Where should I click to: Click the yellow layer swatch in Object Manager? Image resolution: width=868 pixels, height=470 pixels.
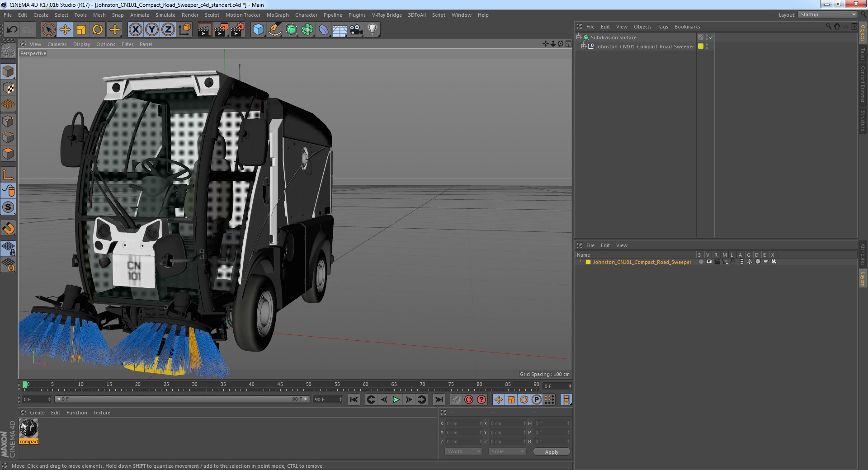(701, 46)
